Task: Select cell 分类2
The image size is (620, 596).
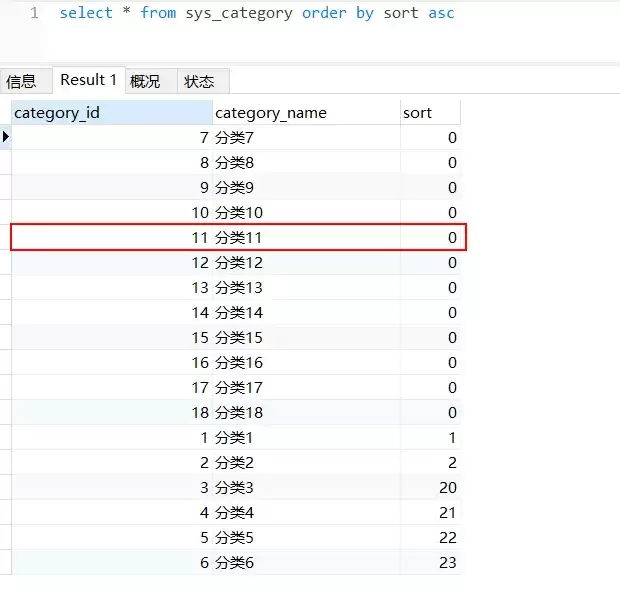Action: pos(306,463)
